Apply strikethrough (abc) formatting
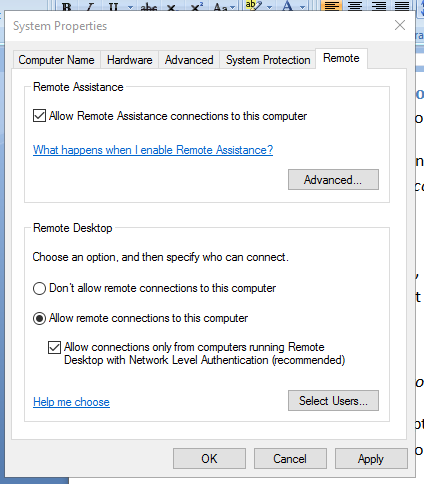 point(149,7)
